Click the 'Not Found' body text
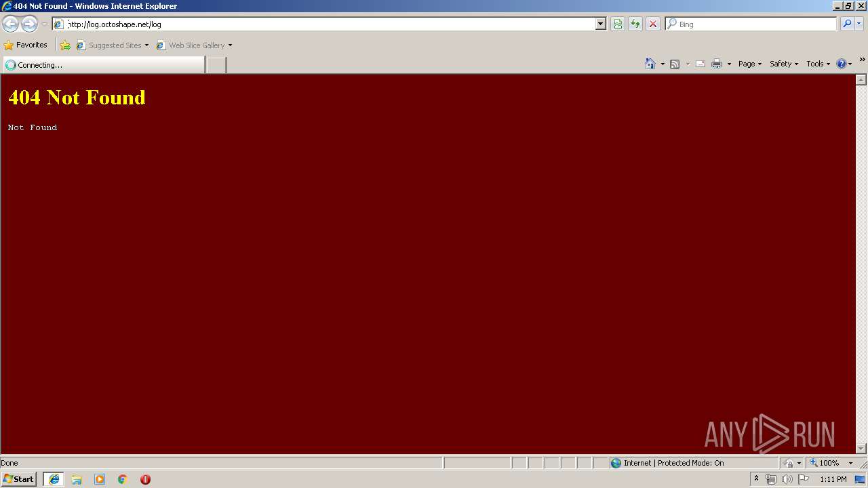Viewport: 868px width, 488px height. coord(33,127)
